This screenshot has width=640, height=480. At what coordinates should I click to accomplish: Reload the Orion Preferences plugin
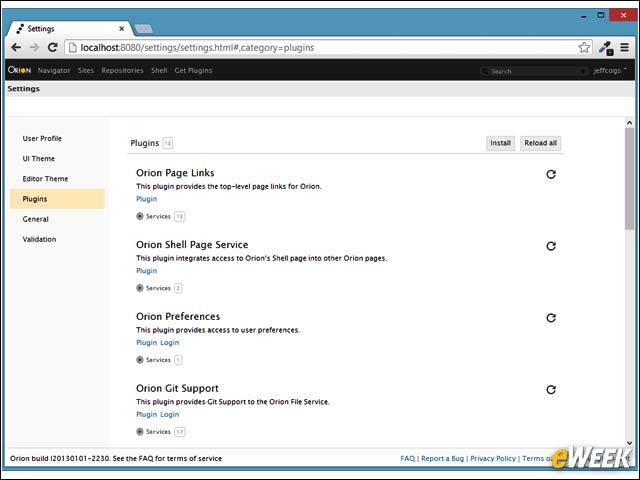551,318
